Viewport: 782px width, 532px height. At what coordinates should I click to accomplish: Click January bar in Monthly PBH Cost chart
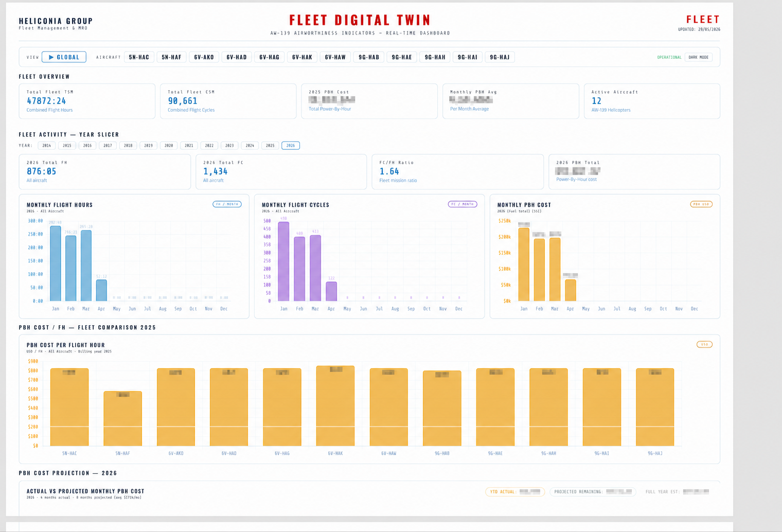tap(524, 265)
